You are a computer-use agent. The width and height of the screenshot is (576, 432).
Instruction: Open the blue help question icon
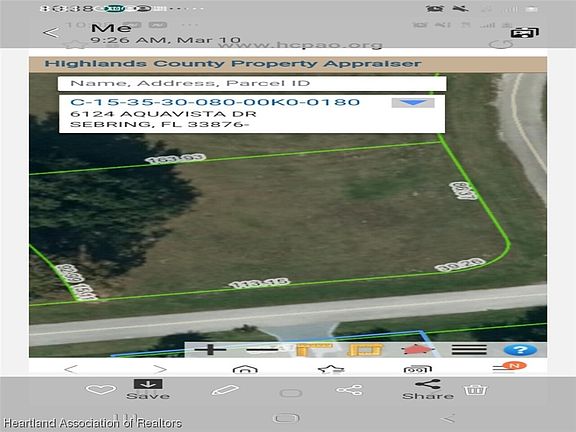(520, 349)
